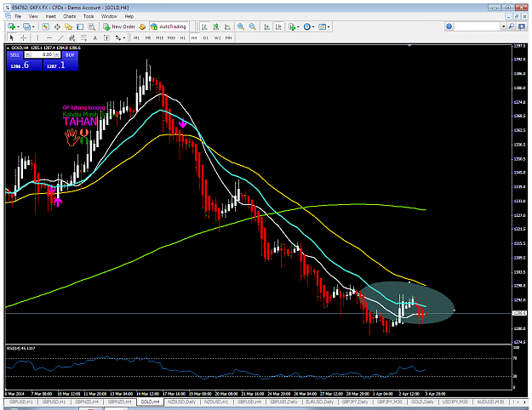The image size is (532, 410).
Task: Select the Fibonacci Retracement tool
Action: (83, 38)
